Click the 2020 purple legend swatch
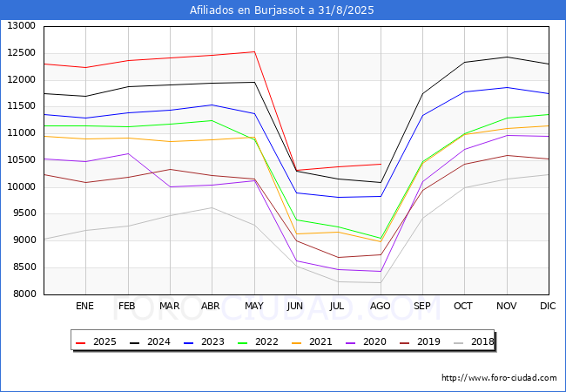The height and width of the screenshot is (392, 566). (351, 342)
